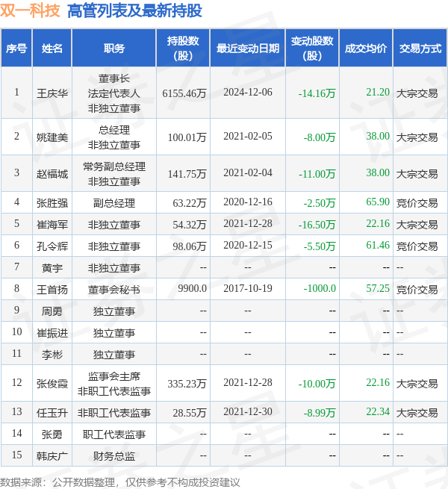This screenshot has height=489, width=448.
Task: Select the name 张勇
Action: pyautogui.click(x=52, y=434)
